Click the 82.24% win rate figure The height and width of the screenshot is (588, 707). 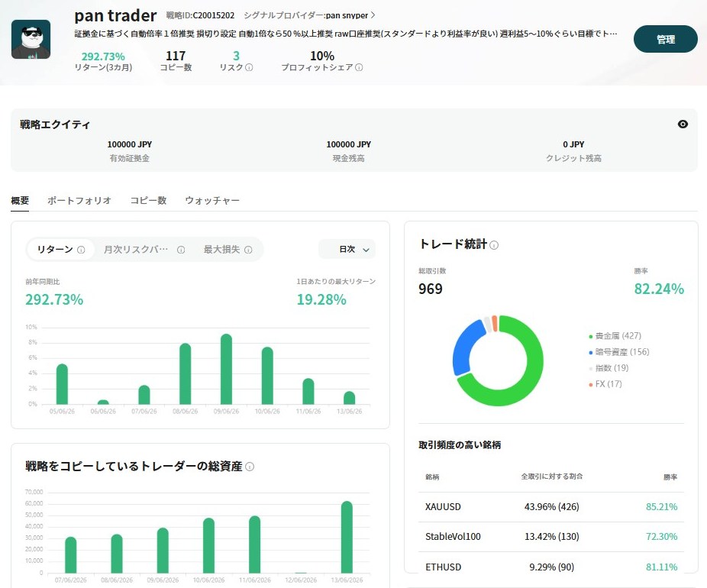coord(659,289)
